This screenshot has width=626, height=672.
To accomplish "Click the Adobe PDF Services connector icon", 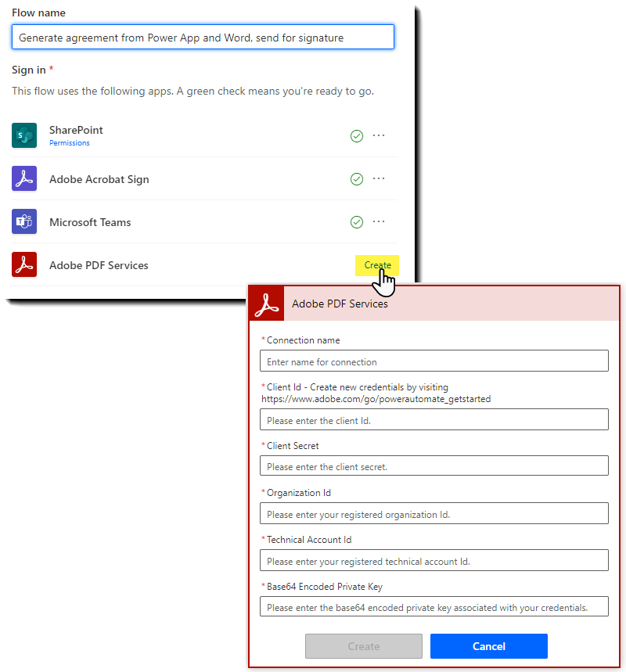I will [24, 264].
